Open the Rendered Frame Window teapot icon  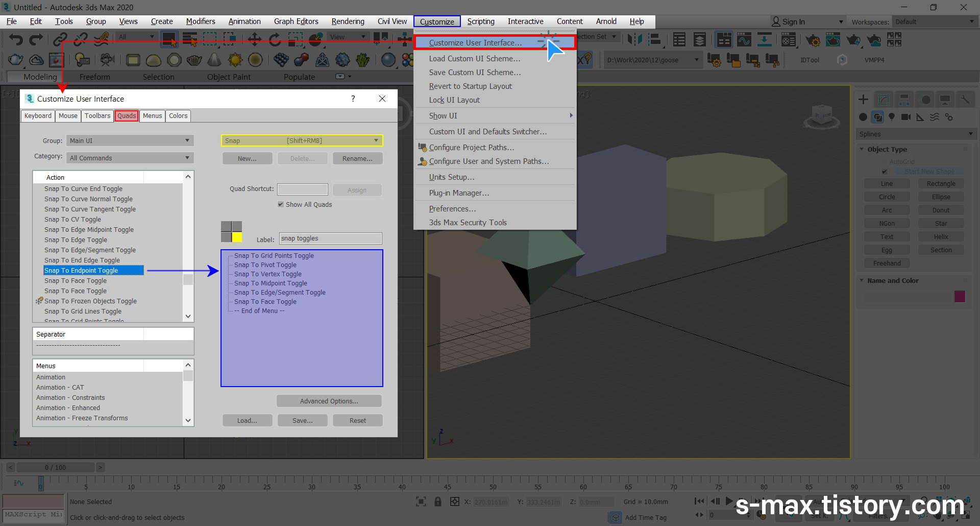click(x=833, y=39)
